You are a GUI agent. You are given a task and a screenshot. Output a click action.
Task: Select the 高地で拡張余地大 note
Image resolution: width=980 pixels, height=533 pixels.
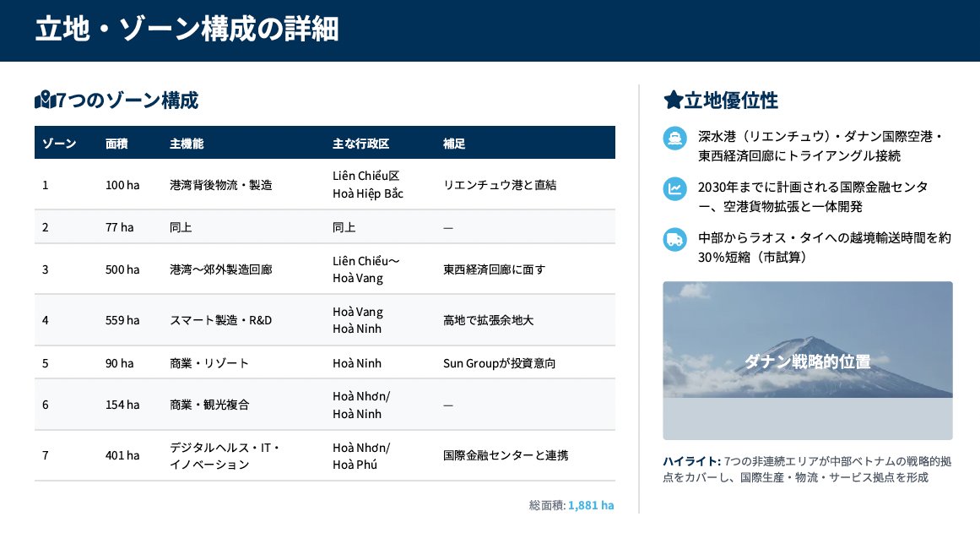click(488, 320)
